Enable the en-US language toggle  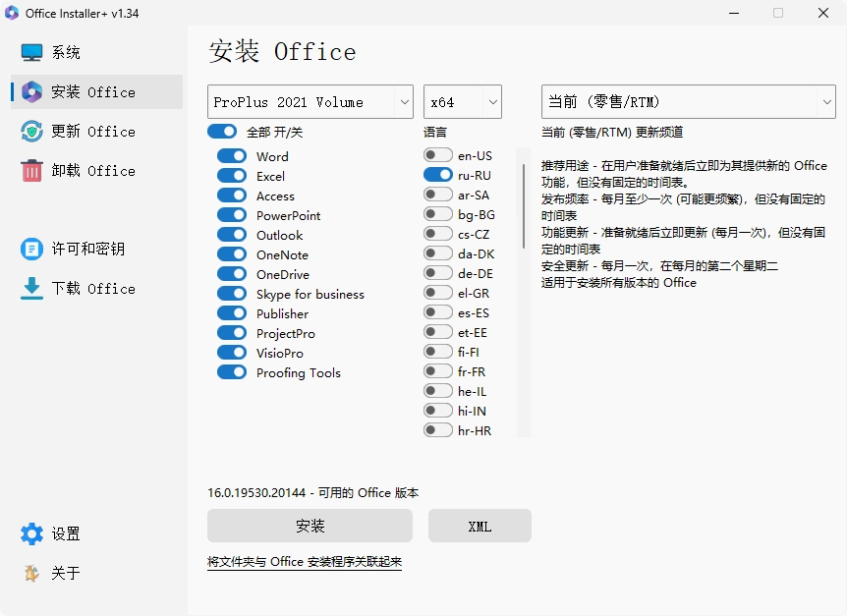click(x=437, y=155)
